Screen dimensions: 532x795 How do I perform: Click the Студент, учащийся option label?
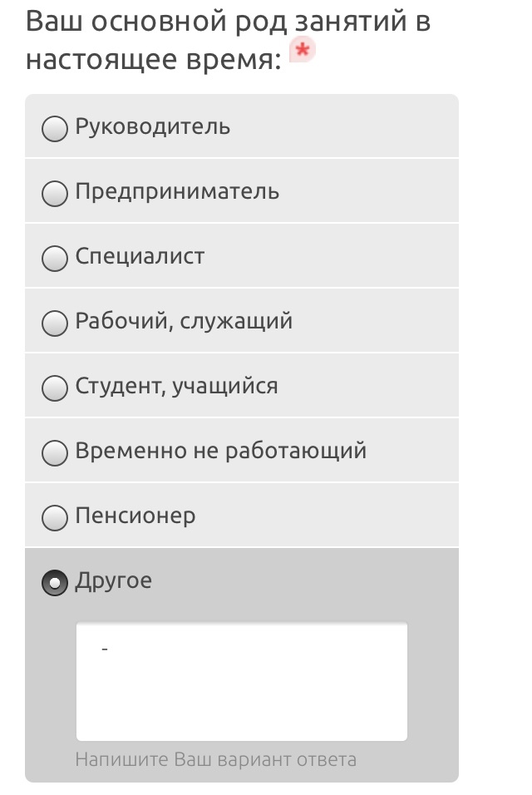click(x=176, y=387)
